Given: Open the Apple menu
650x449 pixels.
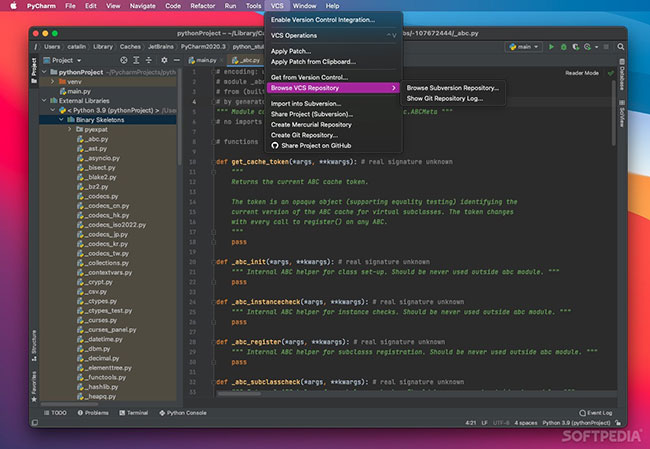Looking at the screenshot, I should coord(13,6).
